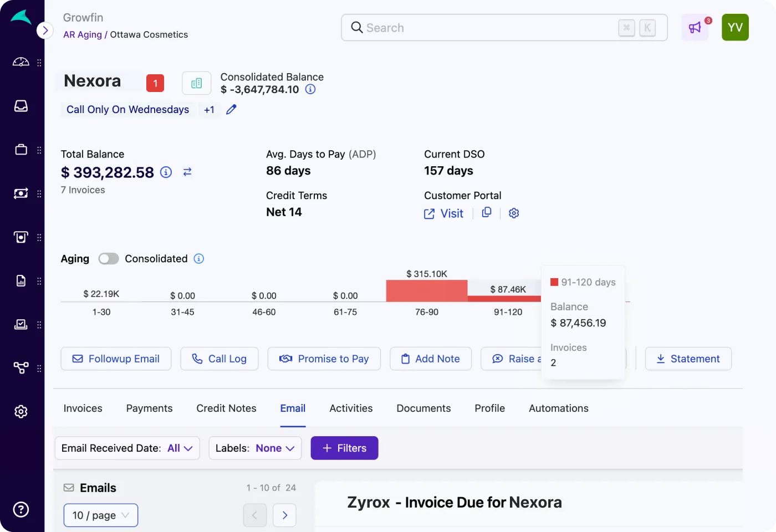The height and width of the screenshot is (532, 776).
Task: Copy the Customer Portal link icon
Action: 487,212
